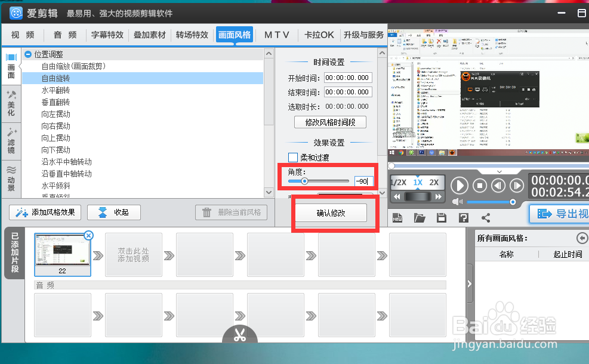Save the project with the floppy icon
Screen dimensions: 589x364
pos(442,218)
